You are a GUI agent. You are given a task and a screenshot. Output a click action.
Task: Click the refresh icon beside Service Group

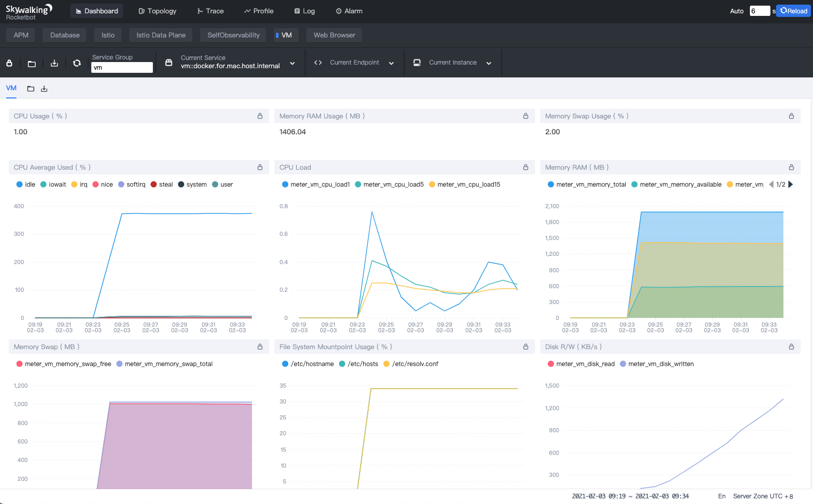[x=77, y=63]
